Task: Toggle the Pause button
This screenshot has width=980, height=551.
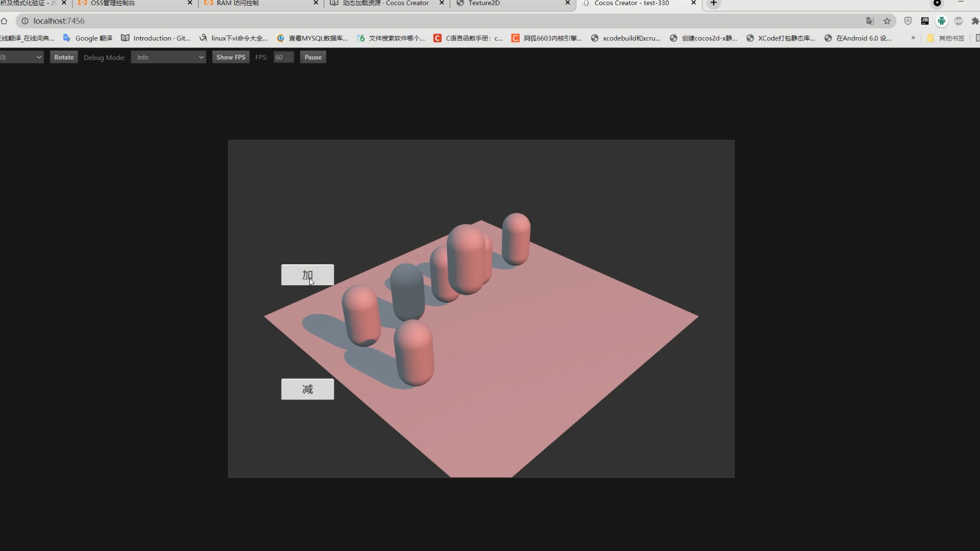Action: (x=313, y=57)
